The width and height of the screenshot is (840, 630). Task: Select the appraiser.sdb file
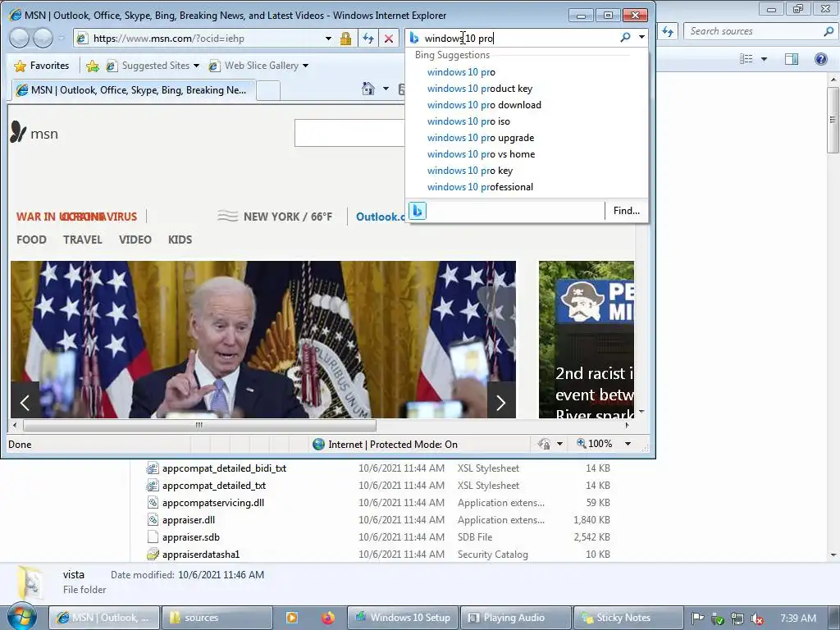[190, 536]
